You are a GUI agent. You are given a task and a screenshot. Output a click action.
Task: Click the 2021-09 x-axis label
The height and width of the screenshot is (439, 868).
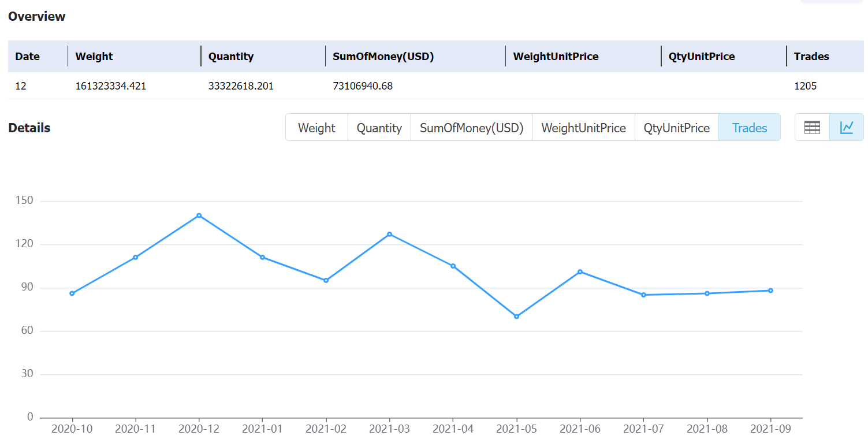coord(771,429)
